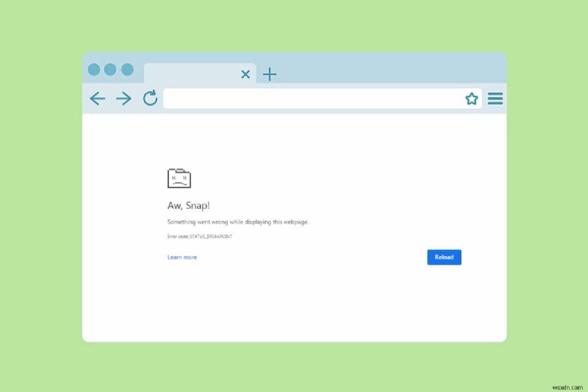This screenshot has width=588, height=392.
Task: Select the open browser tab
Action: click(x=200, y=73)
